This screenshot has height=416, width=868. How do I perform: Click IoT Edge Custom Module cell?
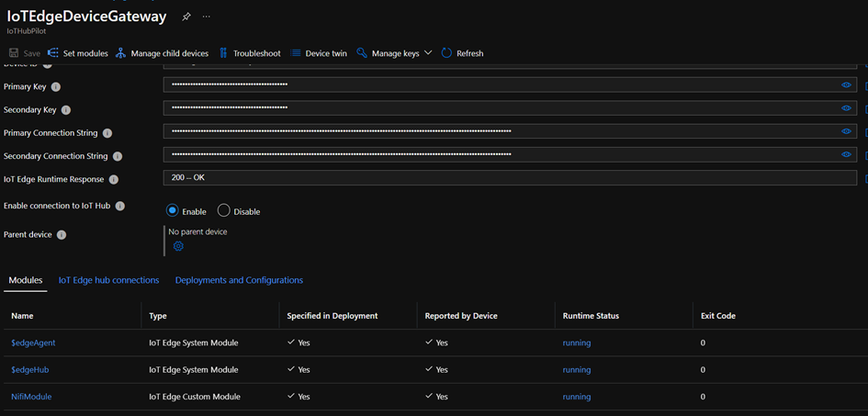(x=195, y=397)
